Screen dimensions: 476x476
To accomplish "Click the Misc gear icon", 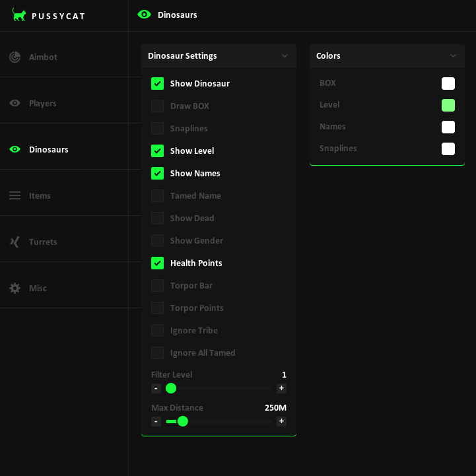I will tap(15, 289).
